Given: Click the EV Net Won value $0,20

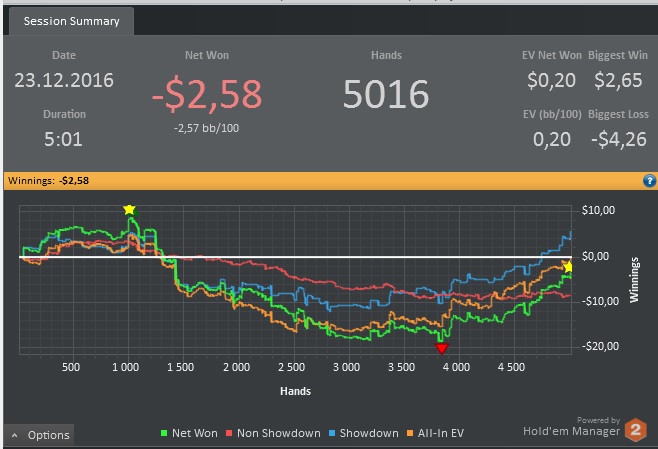Looking at the screenshot, I should tap(551, 80).
